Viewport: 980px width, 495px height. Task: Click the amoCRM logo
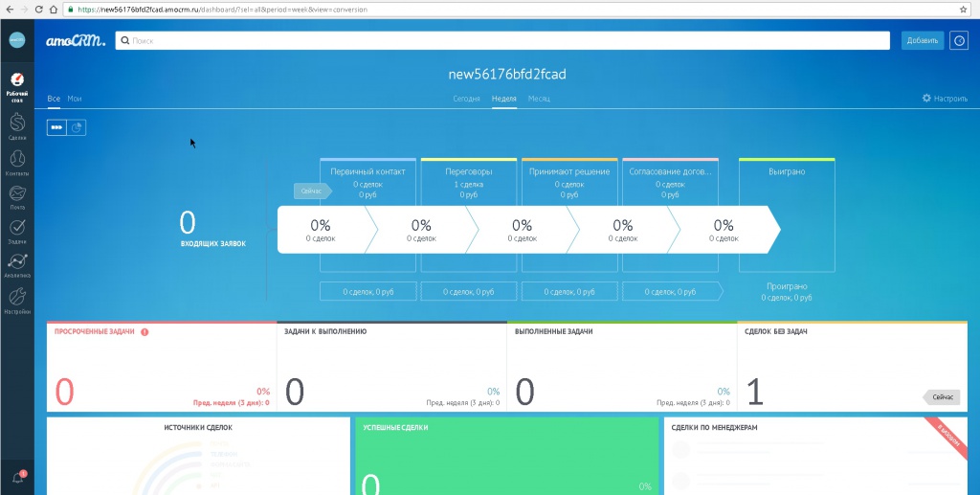(x=76, y=40)
